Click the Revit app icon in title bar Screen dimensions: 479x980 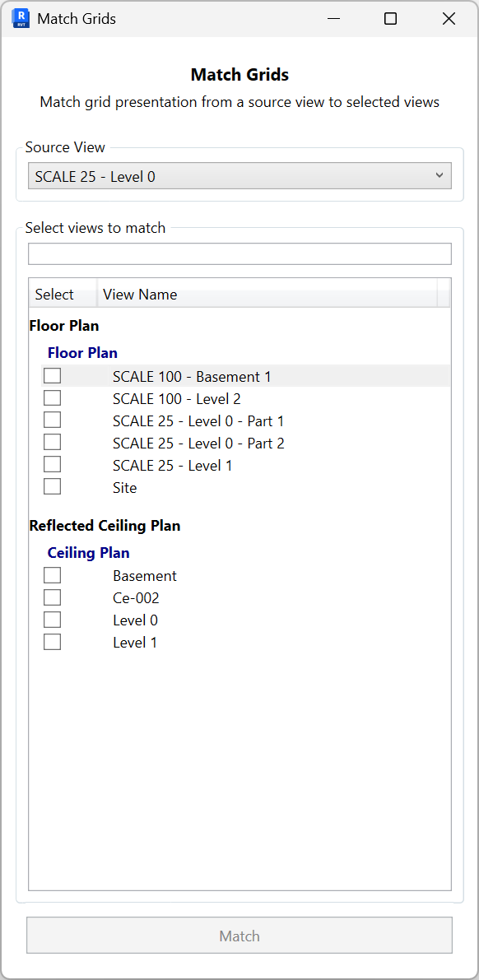pos(20,18)
